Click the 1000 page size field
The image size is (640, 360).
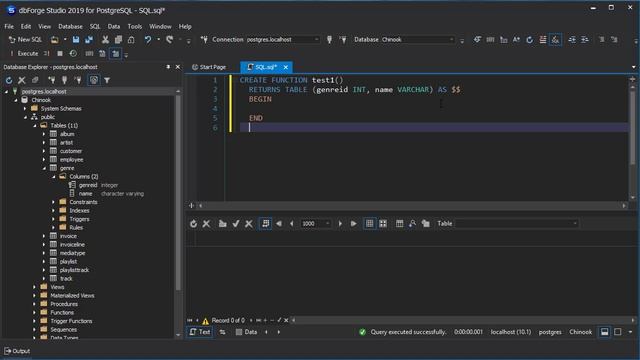click(x=315, y=224)
